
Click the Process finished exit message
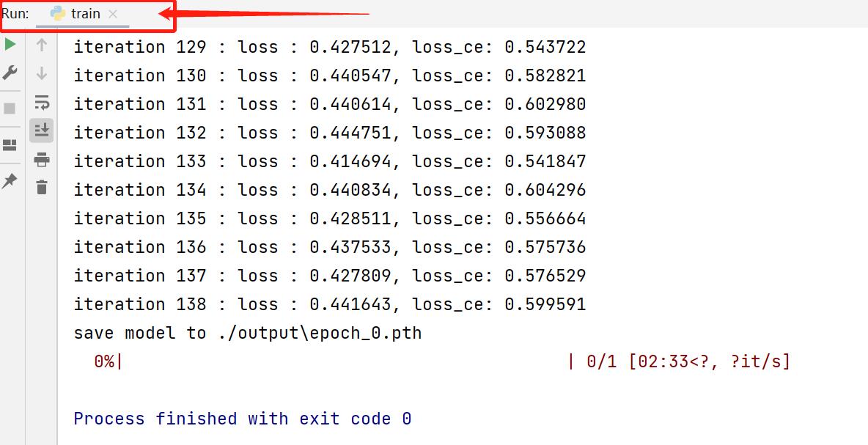[x=242, y=419]
